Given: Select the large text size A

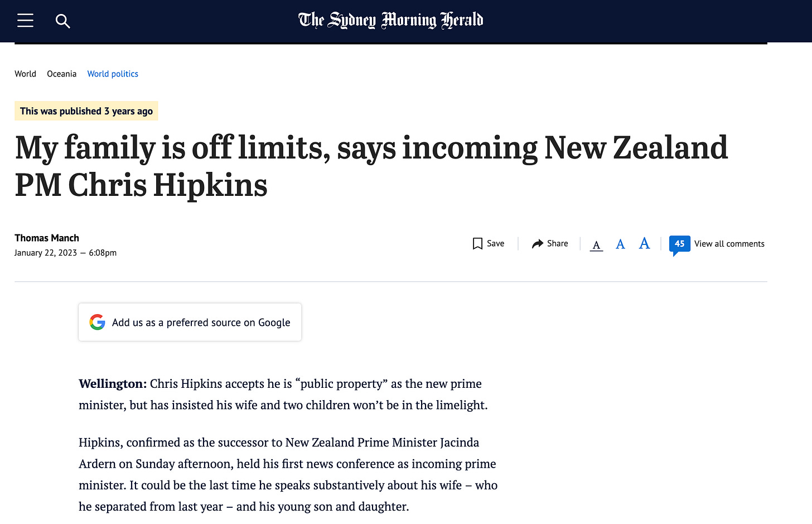Looking at the screenshot, I should [644, 243].
